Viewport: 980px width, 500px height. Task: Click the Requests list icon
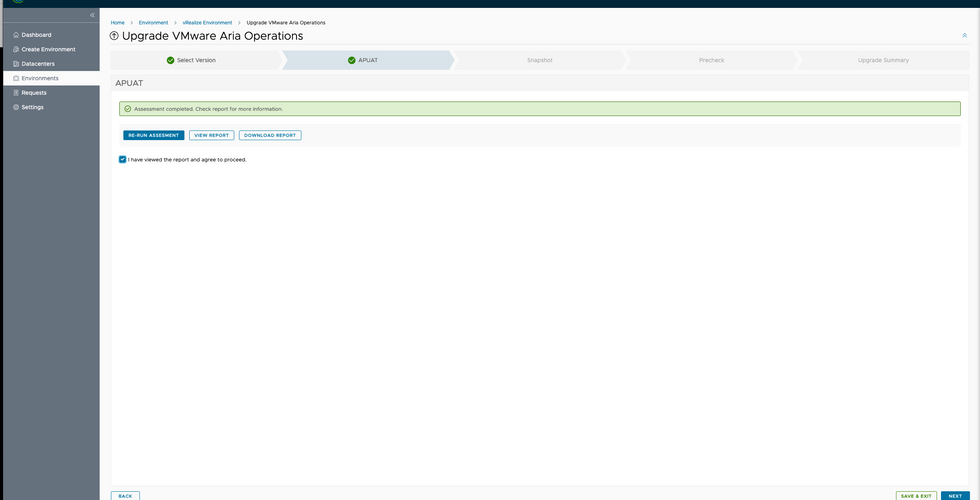pos(16,92)
